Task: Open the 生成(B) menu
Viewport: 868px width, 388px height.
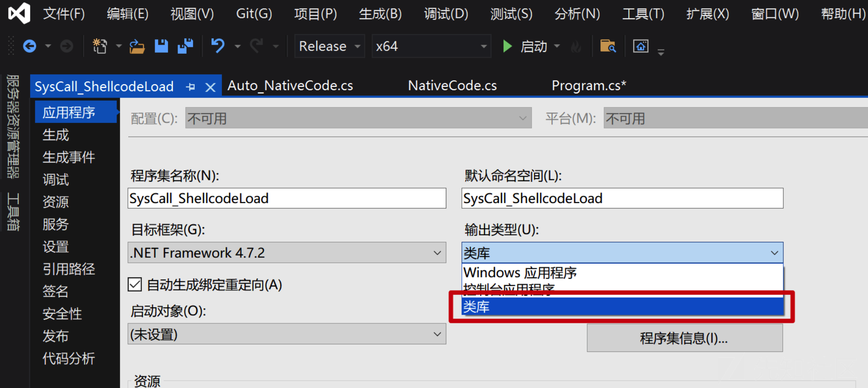Action: (x=380, y=14)
